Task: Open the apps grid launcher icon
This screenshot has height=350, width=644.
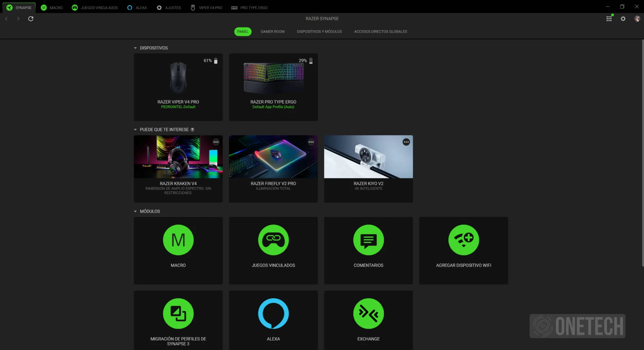Action: coord(609,19)
